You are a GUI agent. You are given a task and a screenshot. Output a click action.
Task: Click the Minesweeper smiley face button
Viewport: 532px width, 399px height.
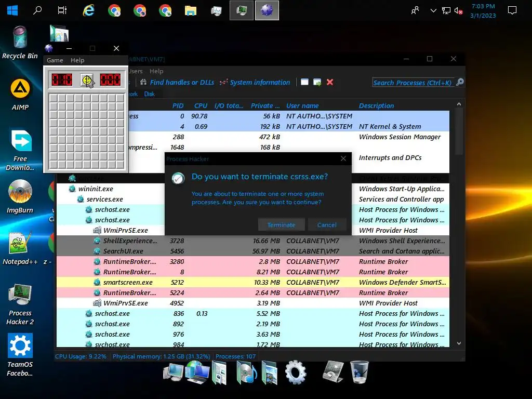[x=87, y=80]
